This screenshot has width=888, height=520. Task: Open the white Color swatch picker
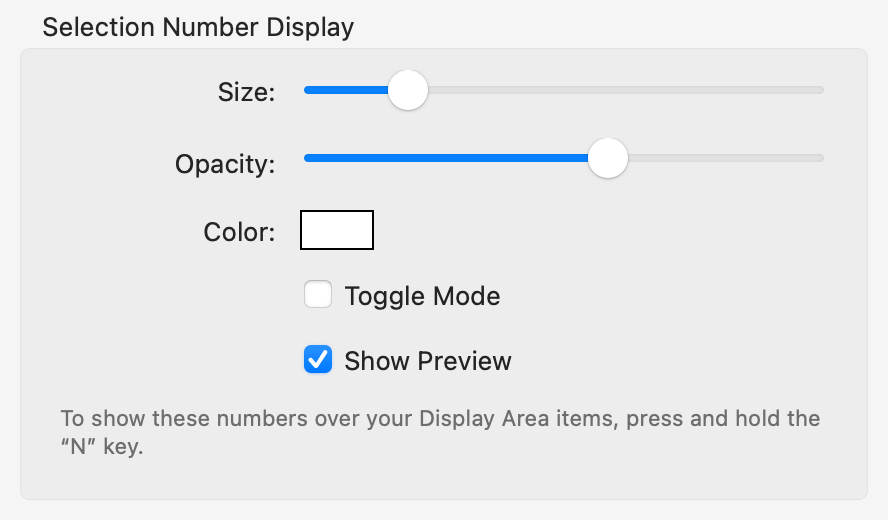(337, 230)
